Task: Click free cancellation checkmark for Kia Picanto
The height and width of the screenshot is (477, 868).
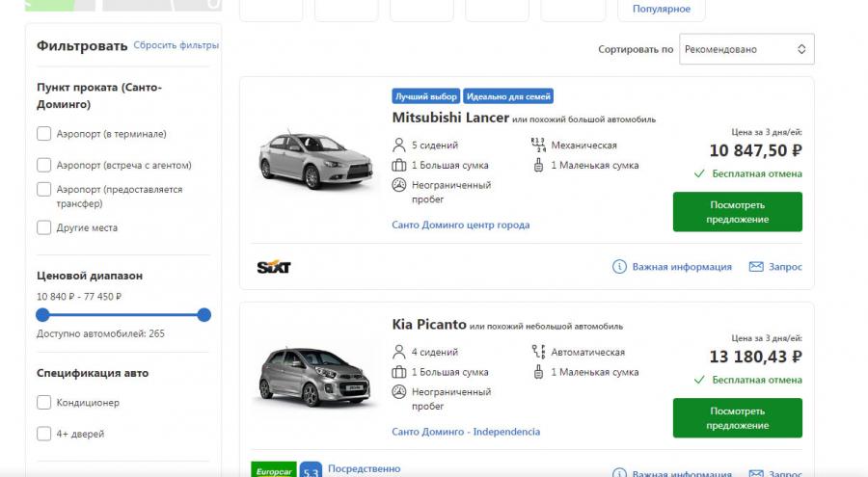Action: 699,381
